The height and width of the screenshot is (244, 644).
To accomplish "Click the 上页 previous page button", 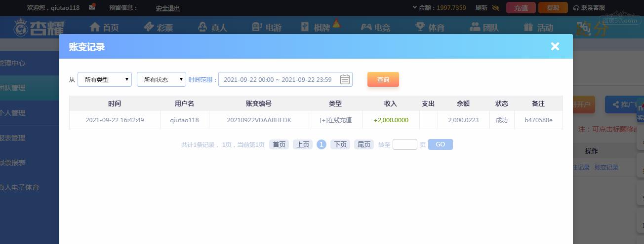I will point(303,144).
